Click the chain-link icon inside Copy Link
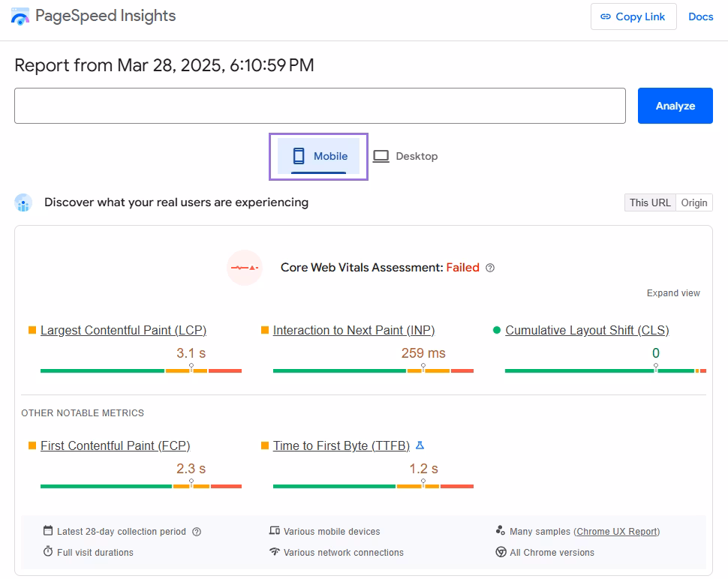The image size is (728, 579). [606, 16]
